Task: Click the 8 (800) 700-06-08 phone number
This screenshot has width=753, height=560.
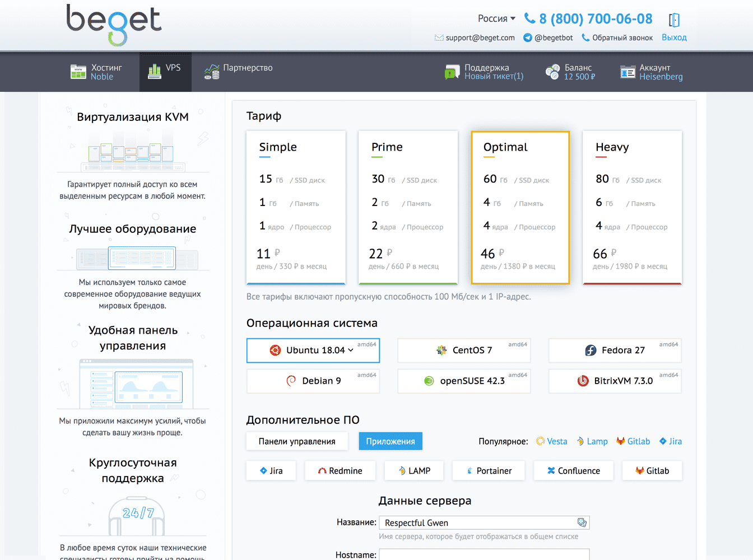Action: click(x=596, y=18)
